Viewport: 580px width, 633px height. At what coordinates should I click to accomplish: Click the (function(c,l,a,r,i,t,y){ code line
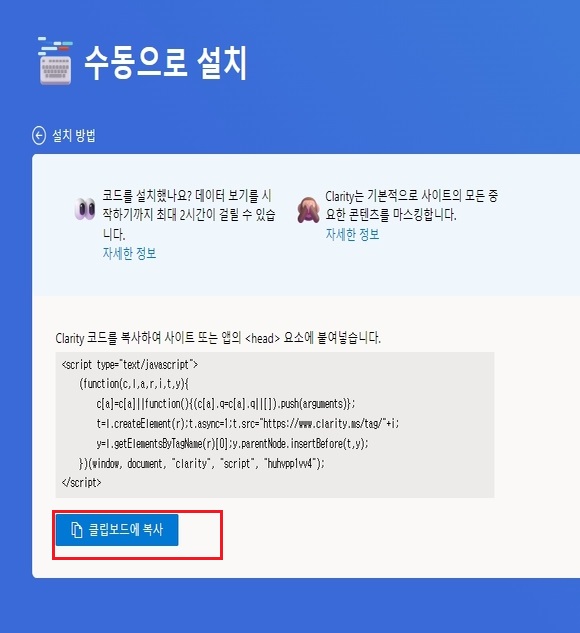[x=134, y=384]
